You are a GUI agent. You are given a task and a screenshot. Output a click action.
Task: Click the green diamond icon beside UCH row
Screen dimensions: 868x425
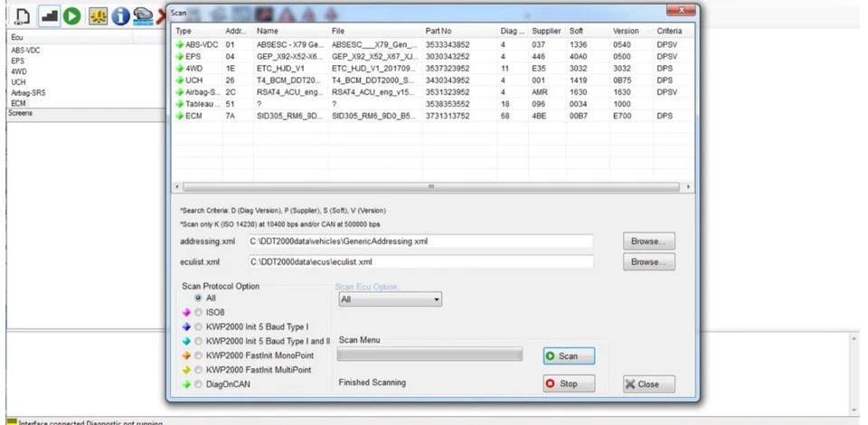(x=179, y=80)
